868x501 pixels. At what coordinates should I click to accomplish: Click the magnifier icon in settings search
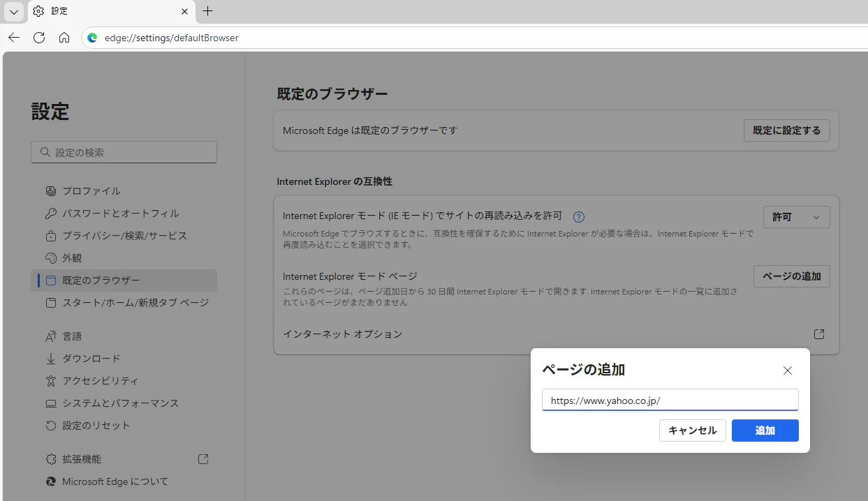(45, 152)
